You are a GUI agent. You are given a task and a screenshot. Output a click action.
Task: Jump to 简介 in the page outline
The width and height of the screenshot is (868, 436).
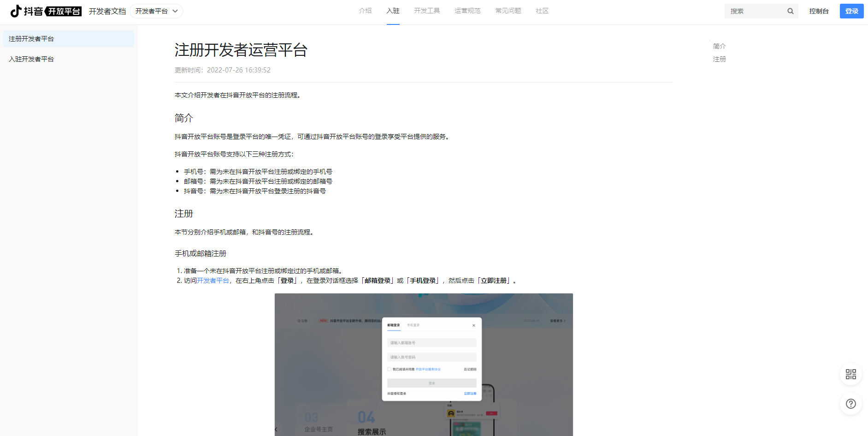click(719, 46)
